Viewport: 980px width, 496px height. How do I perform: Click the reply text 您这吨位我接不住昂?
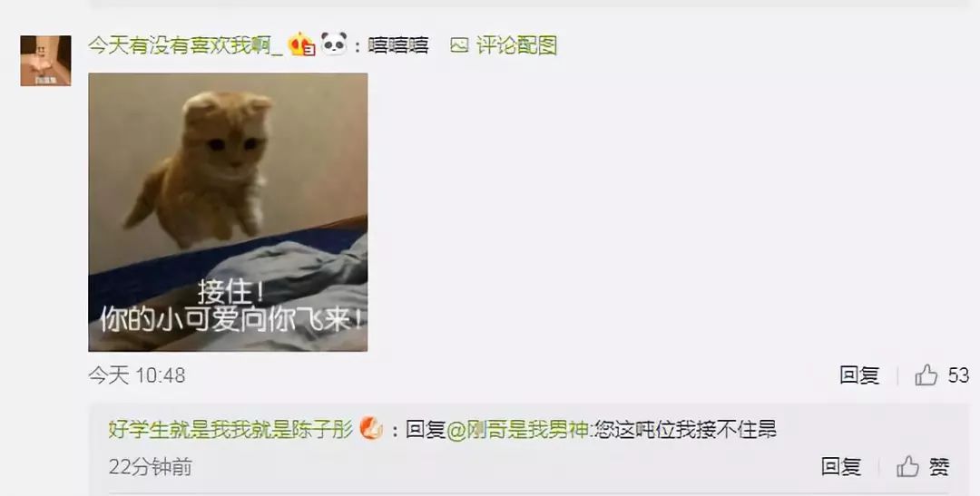pyautogui.click(x=686, y=430)
